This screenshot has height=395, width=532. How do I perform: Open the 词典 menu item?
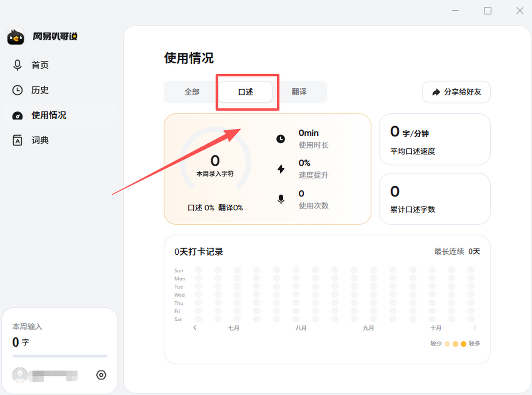(60, 140)
